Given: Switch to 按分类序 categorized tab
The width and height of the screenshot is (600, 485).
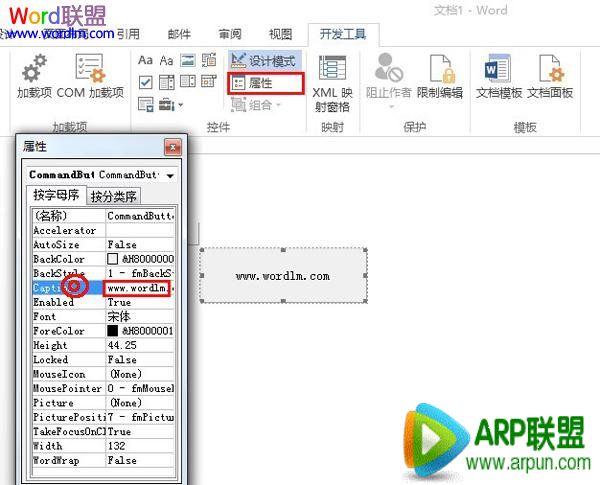Looking at the screenshot, I should point(115,196).
